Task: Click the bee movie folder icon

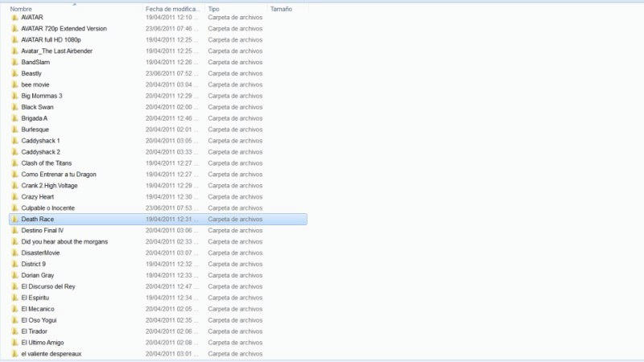Action: pos(14,84)
